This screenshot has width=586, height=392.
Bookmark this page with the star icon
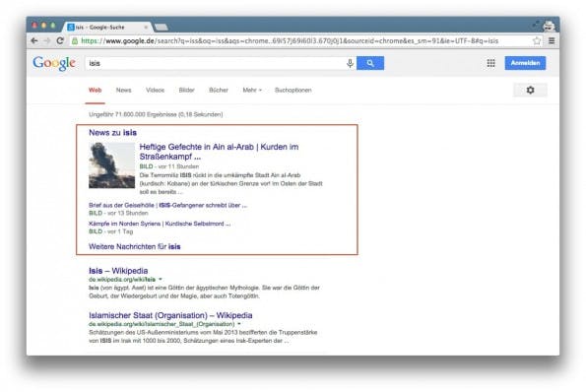pyautogui.click(x=537, y=40)
